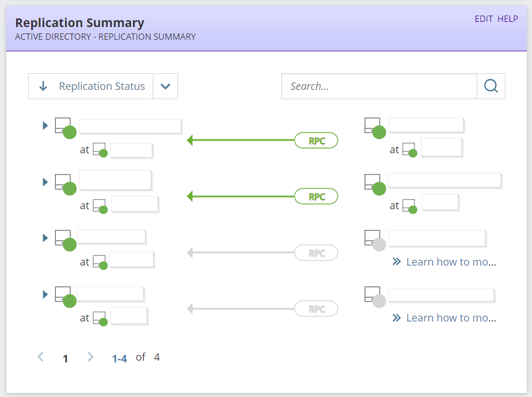Click the Search input field

coord(379,86)
